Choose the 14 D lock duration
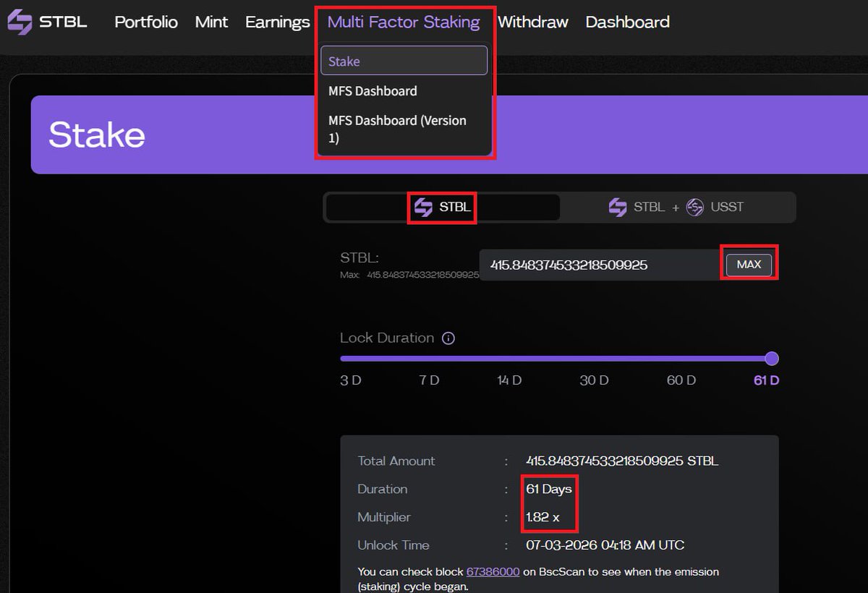The width and height of the screenshot is (868, 593). pyautogui.click(x=509, y=380)
